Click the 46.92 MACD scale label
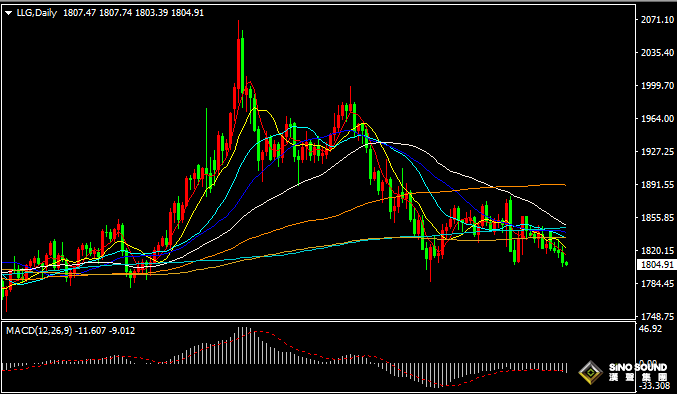Viewport: 677px width, 394px height. (650, 329)
